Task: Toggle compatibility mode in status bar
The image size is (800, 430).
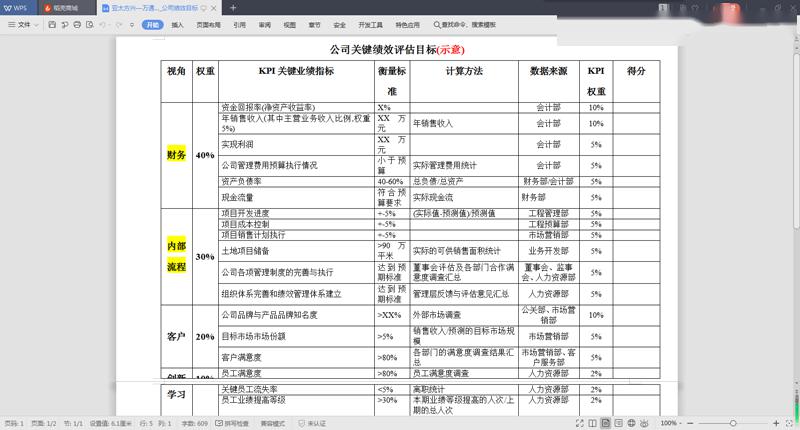Action: (x=272, y=423)
